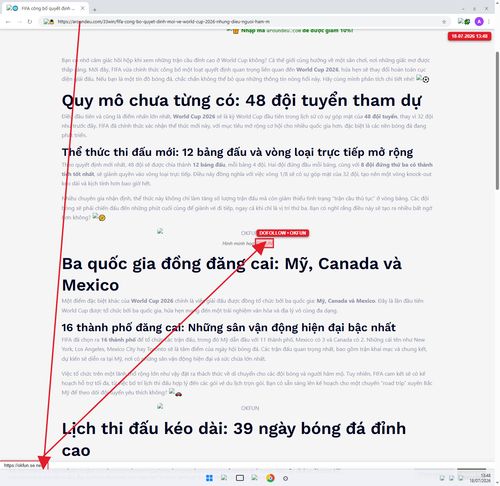Open Task View on the taskbar
Image resolution: width=500 pixels, height=486 pixels.
click(x=240, y=478)
